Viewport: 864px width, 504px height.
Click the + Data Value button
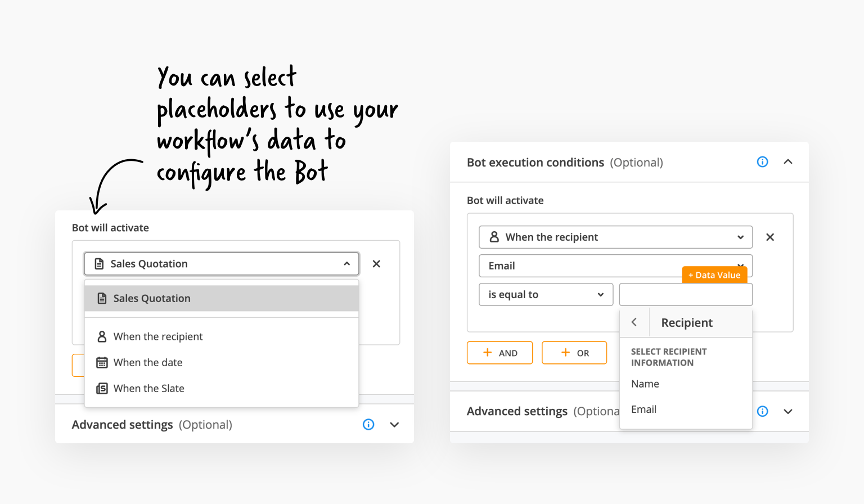click(714, 274)
